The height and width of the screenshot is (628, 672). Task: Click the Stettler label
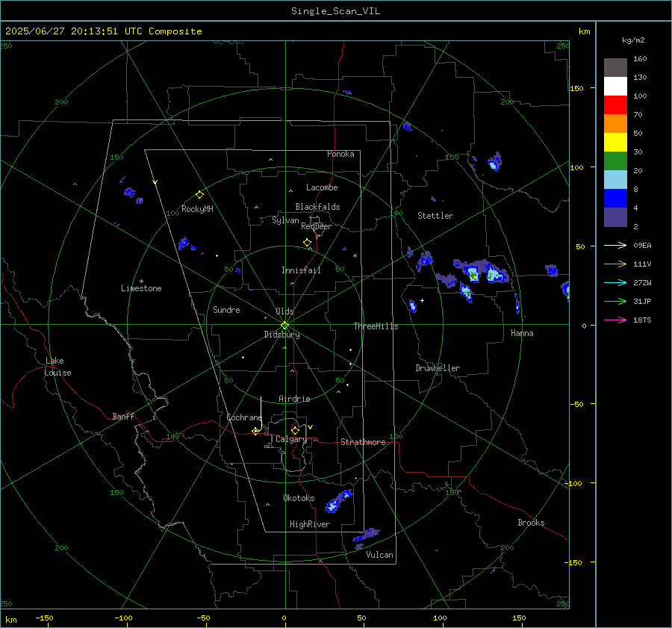point(435,216)
